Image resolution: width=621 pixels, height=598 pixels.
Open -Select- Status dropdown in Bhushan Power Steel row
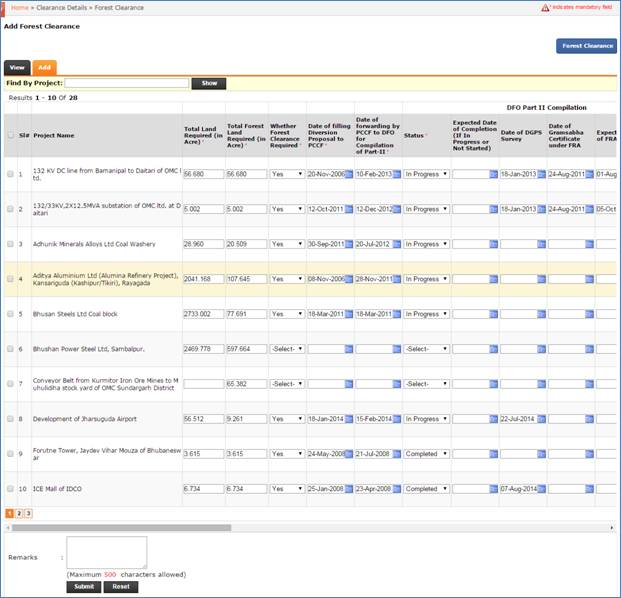427,349
